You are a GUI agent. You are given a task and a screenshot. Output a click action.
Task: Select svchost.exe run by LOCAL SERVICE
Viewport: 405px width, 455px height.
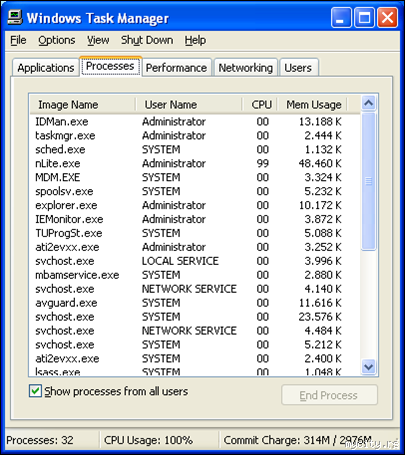coord(195,261)
